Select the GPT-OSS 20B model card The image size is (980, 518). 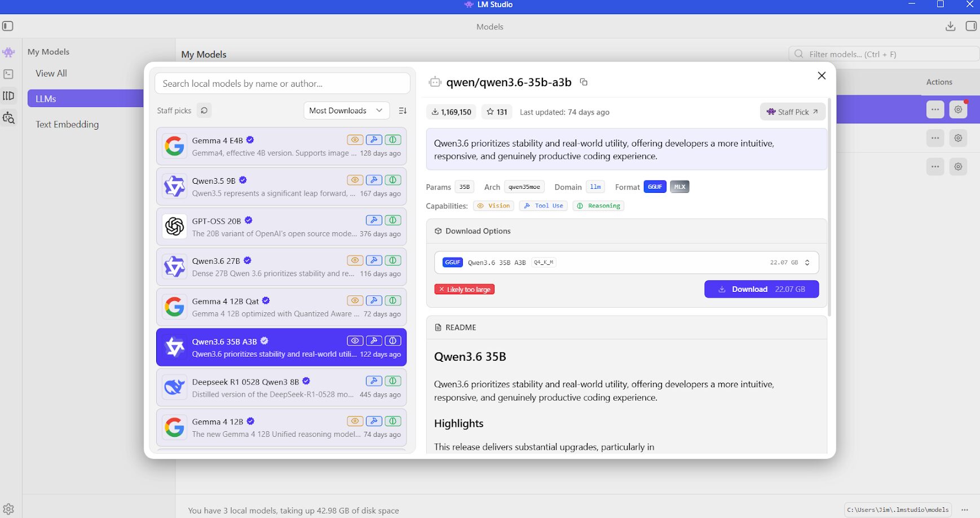point(281,227)
